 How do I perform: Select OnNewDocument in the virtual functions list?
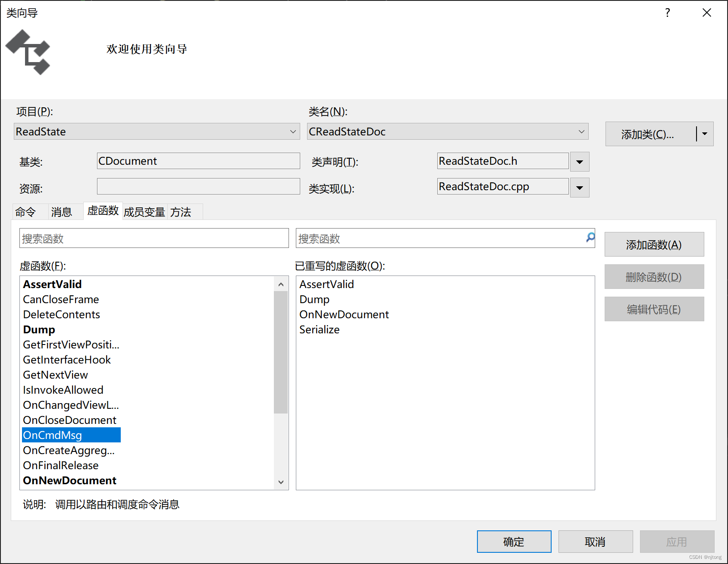(x=69, y=480)
